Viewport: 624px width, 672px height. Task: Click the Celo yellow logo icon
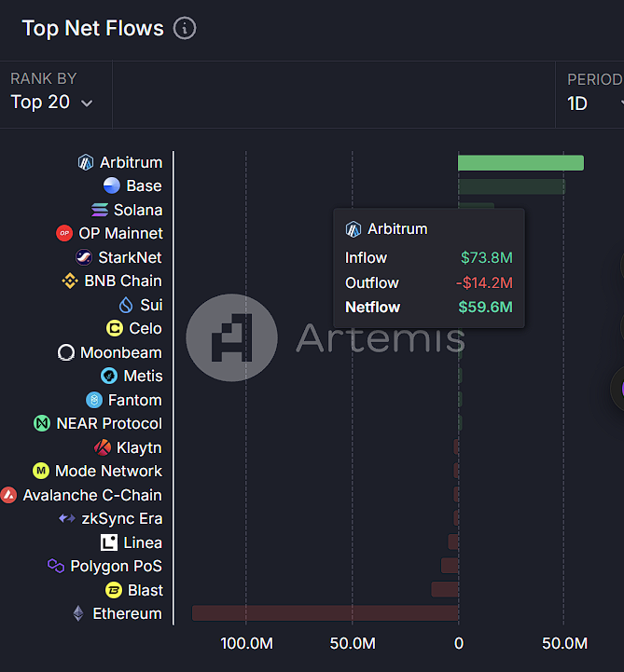point(115,328)
